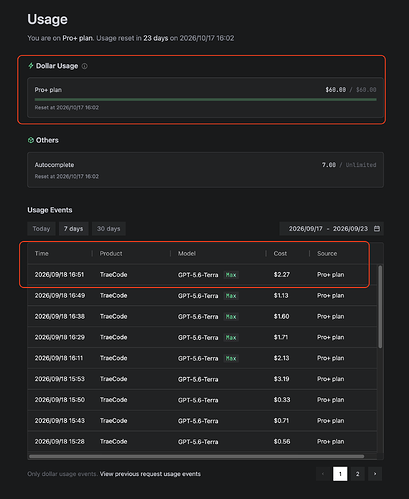The height and width of the screenshot is (499, 409).
Task: Go to previous page arrow
Action: tap(323, 474)
